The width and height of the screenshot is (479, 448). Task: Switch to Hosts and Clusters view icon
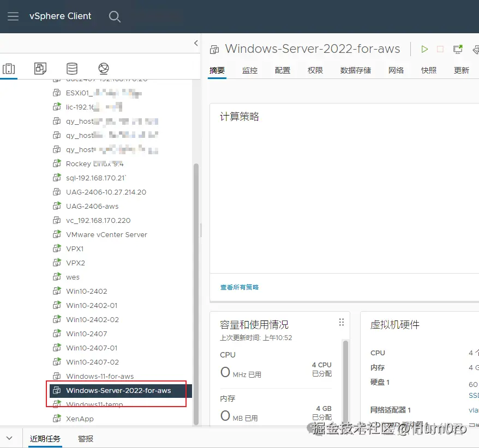point(9,69)
